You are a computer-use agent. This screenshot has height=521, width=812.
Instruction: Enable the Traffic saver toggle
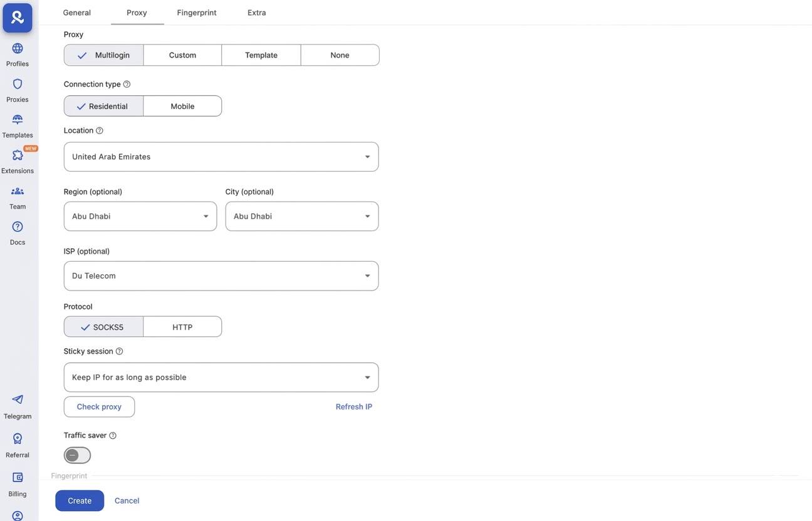coord(77,455)
